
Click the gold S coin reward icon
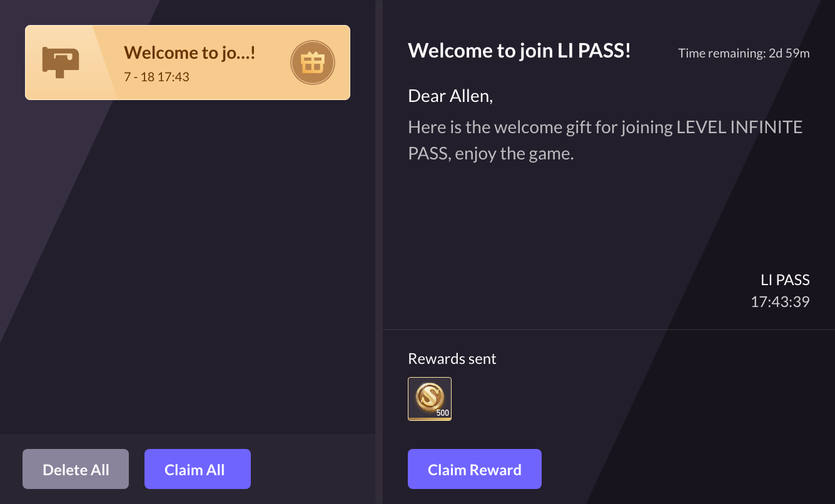(429, 398)
